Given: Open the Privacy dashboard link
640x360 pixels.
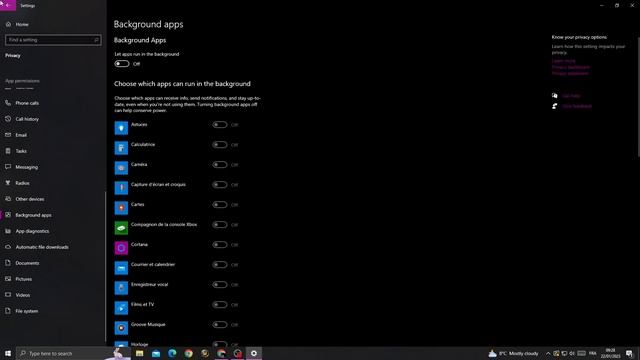Looking at the screenshot, I should [571, 67].
